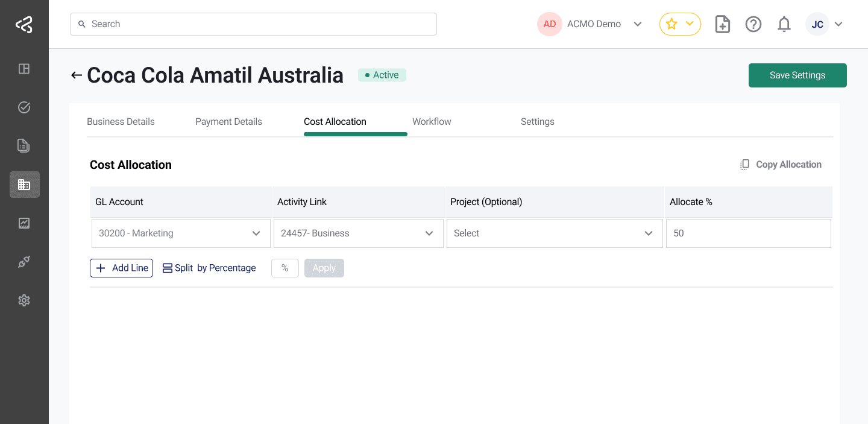The width and height of the screenshot is (868, 424).
Task: Open the app logo home icon
Action: tap(24, 25)
